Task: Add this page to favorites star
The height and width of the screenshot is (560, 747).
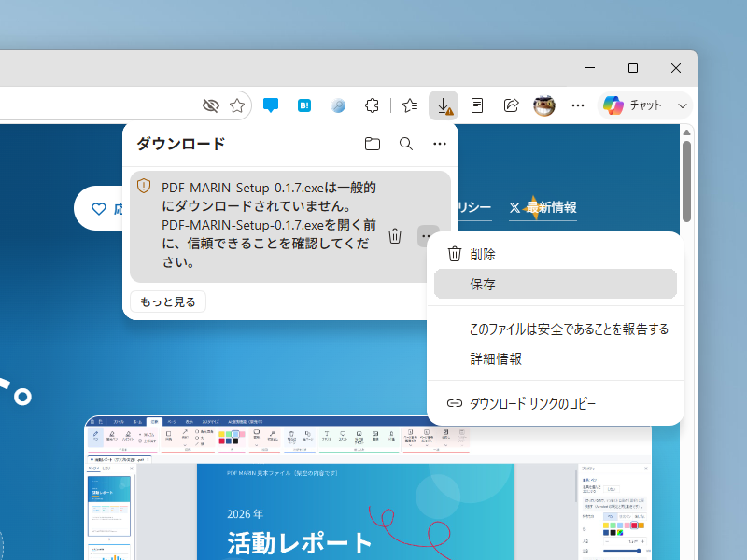Action: (237, 105)
